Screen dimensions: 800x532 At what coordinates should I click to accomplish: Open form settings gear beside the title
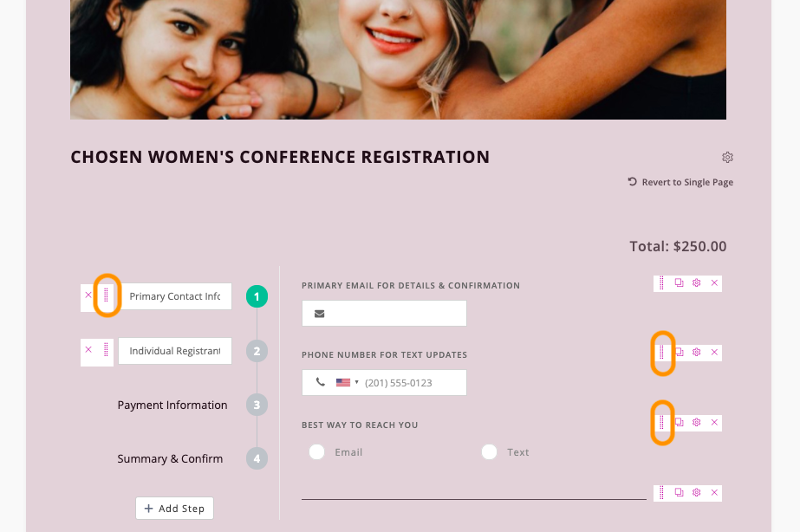coord(728,158)
